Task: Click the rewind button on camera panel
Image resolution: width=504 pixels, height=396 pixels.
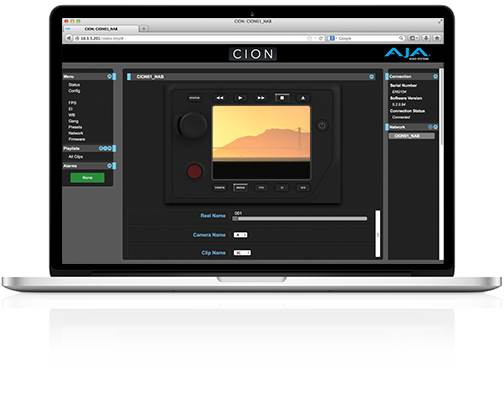Action: pos(220,98)
